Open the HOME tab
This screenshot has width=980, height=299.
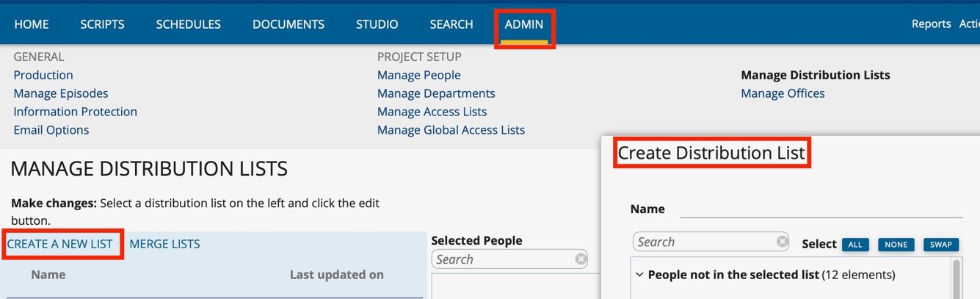[32, 24]
